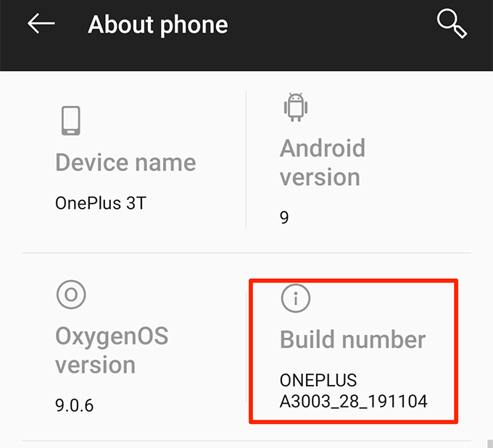Open settings search magnifier icon

tap(452, 24)
